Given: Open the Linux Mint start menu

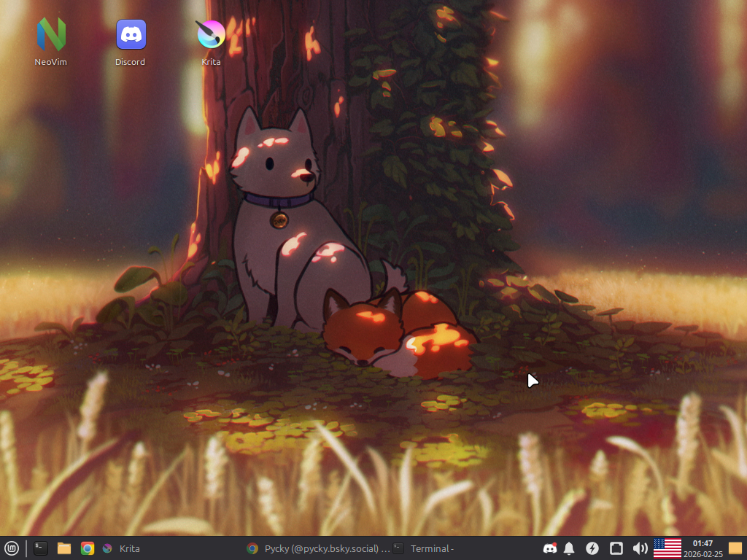Looking at the screenshot, I should (12, 548).
